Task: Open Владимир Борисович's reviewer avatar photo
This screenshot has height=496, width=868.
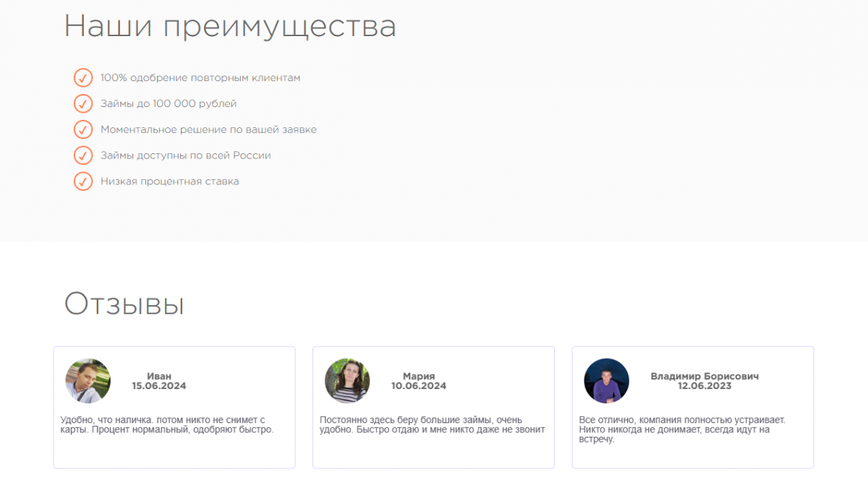Action: [x=606, y=380]
